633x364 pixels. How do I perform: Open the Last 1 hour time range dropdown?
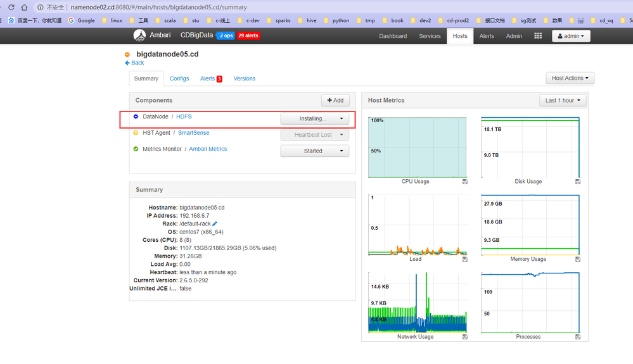[563, 101]
